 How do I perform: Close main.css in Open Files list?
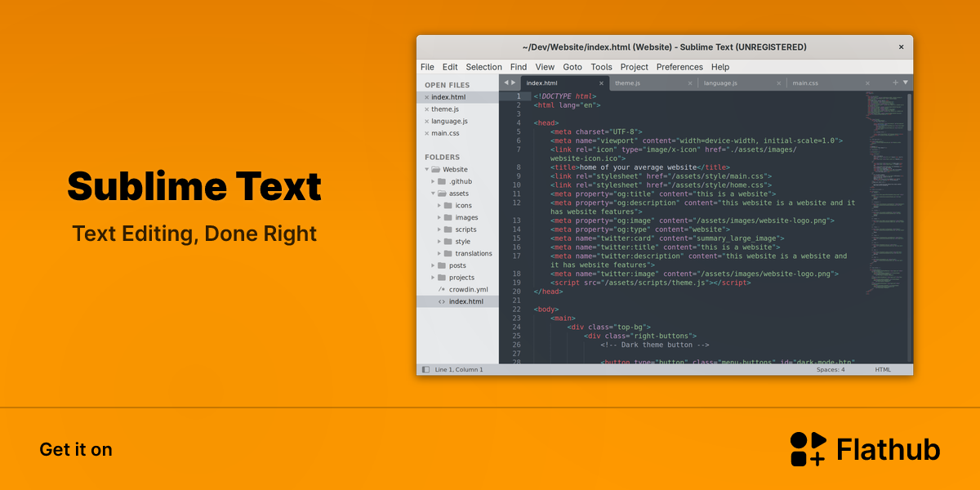426,133
